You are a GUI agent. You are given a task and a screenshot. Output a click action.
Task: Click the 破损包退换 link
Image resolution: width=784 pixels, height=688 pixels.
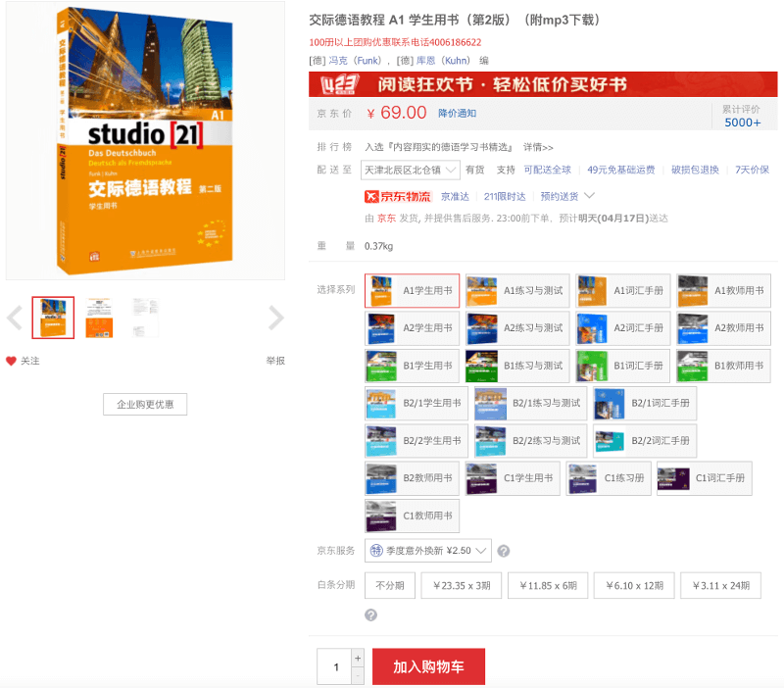click(x=695, y=170)
